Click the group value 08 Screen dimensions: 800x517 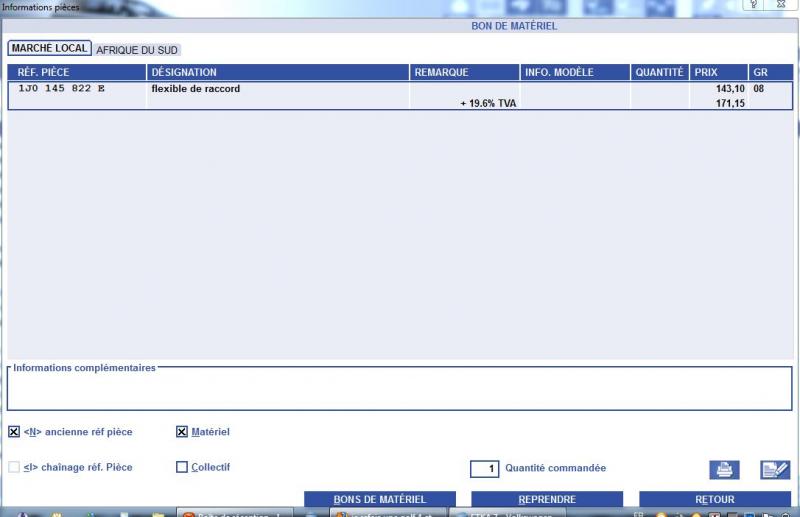pos(759,89)
